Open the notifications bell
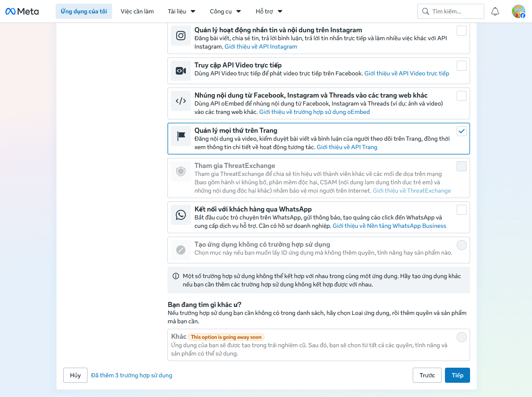 click(495, 11)
